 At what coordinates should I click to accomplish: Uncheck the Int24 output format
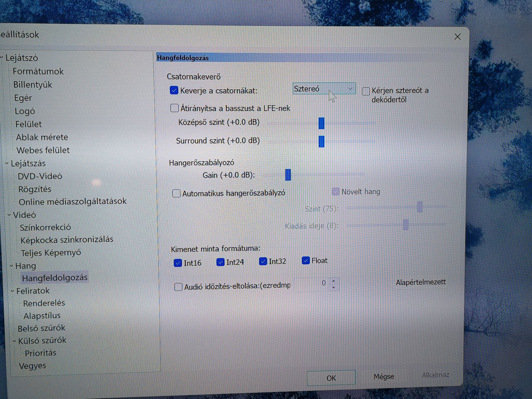pyautogui.click(x=220, y=262)
